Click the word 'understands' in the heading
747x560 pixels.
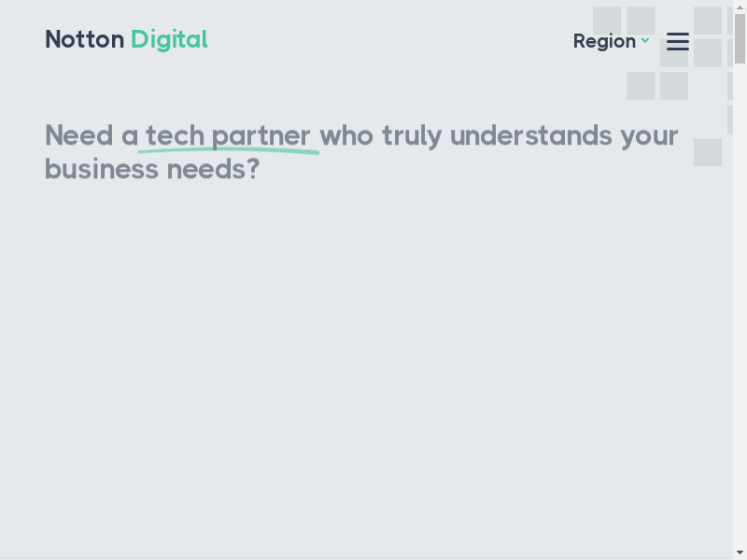(530, 135)
